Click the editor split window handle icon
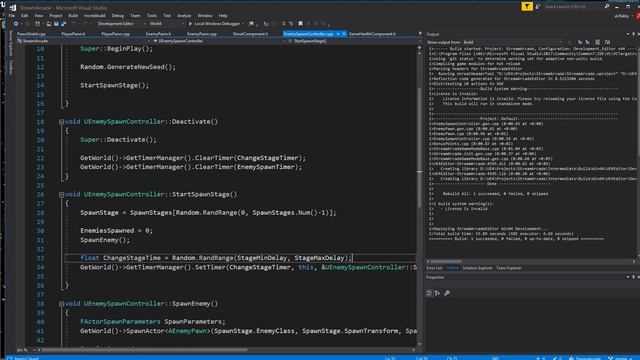Screen dimensions: 640x360 419,48
